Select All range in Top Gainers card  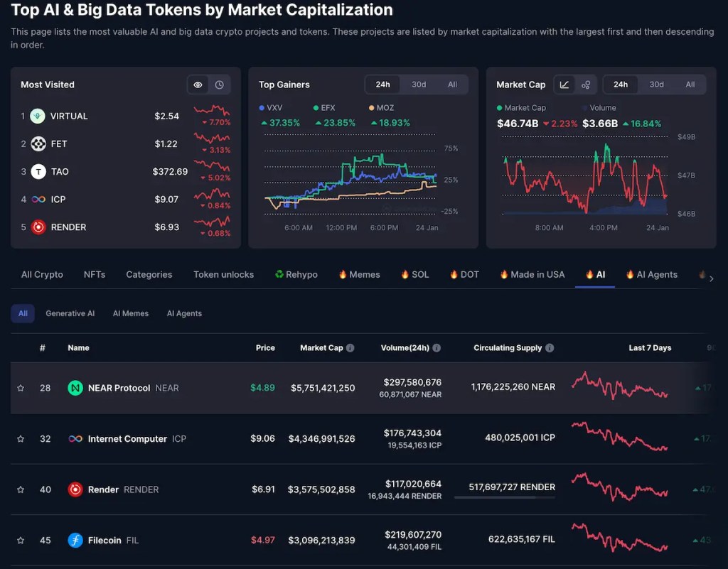[x=452, y=85]
